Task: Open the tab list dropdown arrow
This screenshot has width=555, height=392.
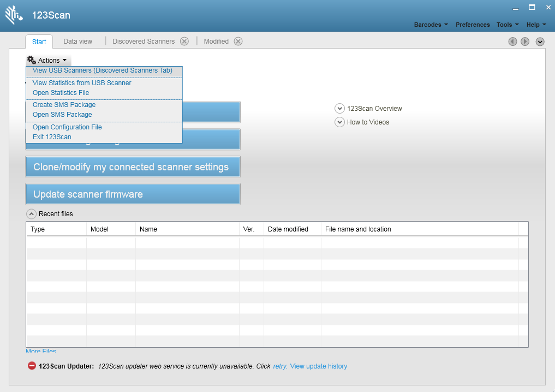Action: coord(540,41)
